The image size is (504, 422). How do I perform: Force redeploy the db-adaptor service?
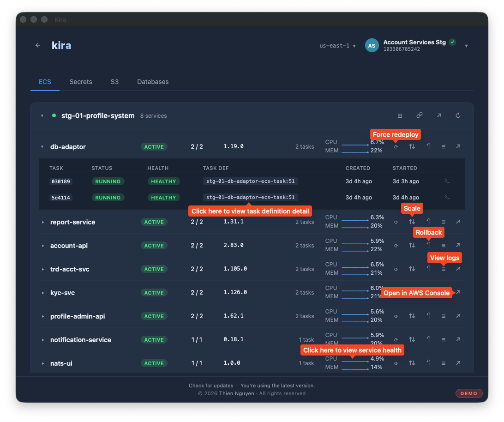click(x=396, y=147)
